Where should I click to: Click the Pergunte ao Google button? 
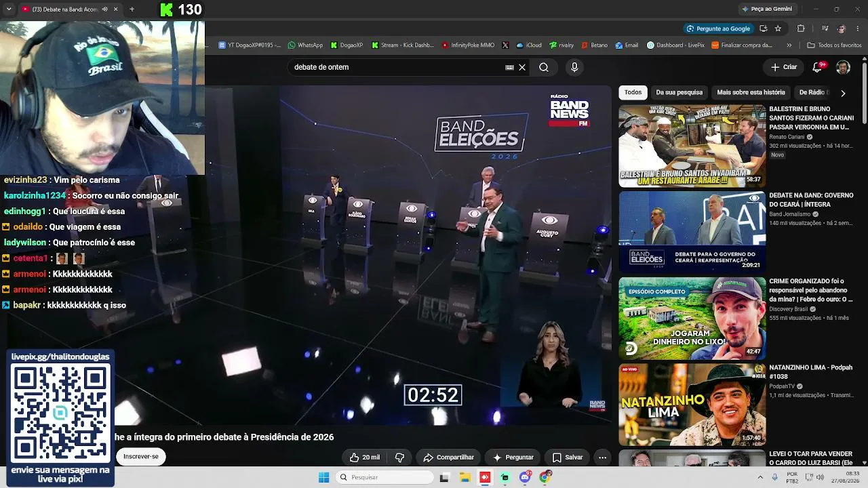pyautogui.click(x=718, y=28)
